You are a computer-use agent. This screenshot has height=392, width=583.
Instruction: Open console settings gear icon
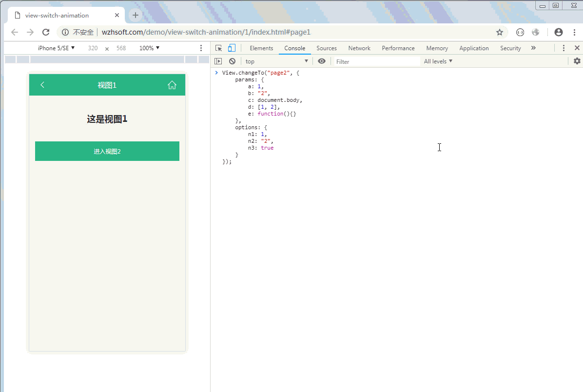tap(577, 61)
